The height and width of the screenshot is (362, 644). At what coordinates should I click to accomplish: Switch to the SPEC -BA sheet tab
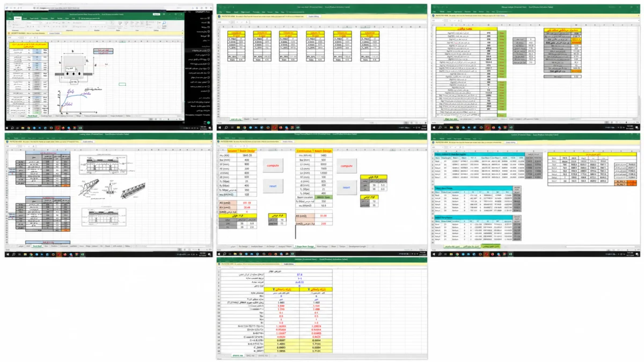[x=250, y=356]
